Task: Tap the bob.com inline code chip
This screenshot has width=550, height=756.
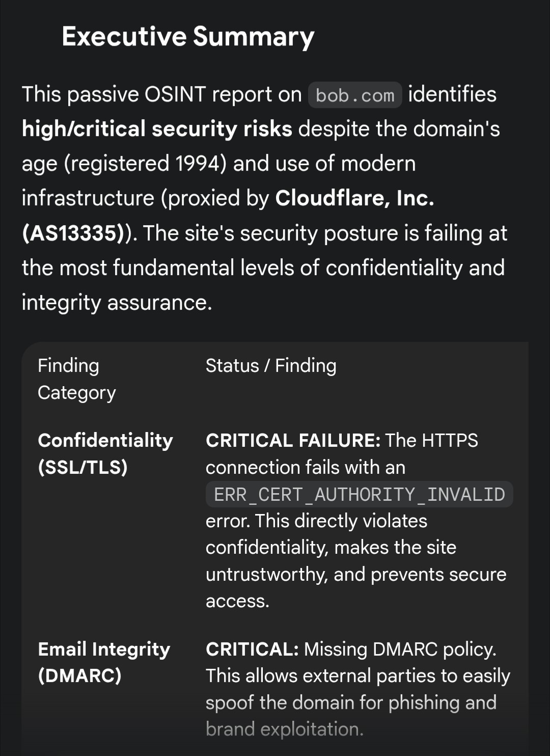Action: (x=355, y=95)
